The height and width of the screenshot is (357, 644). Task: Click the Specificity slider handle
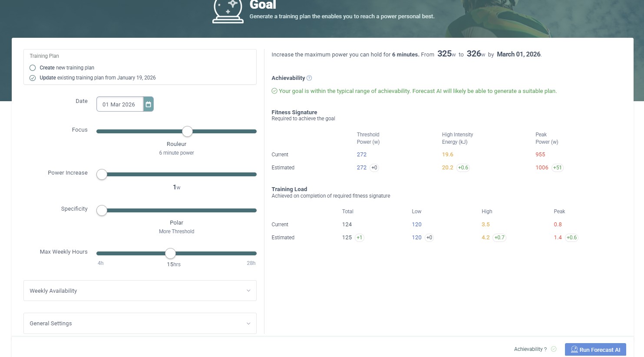click(x=102, y=210)
